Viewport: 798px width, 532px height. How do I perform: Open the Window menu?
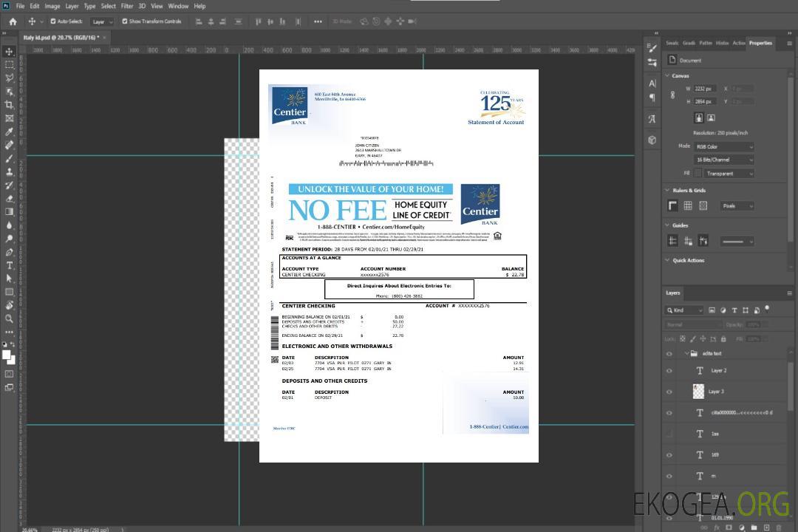point(178,6)
